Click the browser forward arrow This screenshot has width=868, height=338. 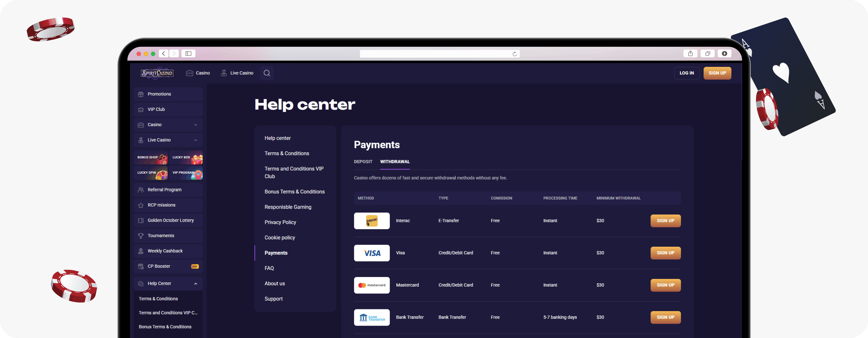pyautogui.click(x=174, y=53)
